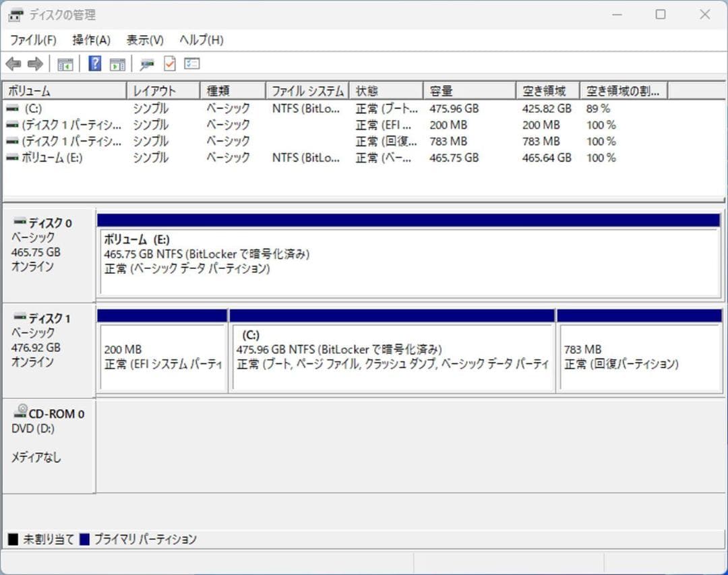Open the 操作(A) menu
728x575 pixels.
(x=91, y=40)
